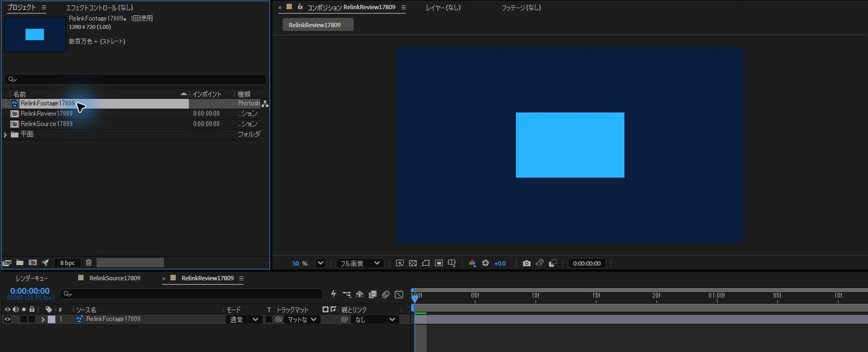868x352 pixels.
Task: Open the Graph Editor in timeline
Action: 399,294
